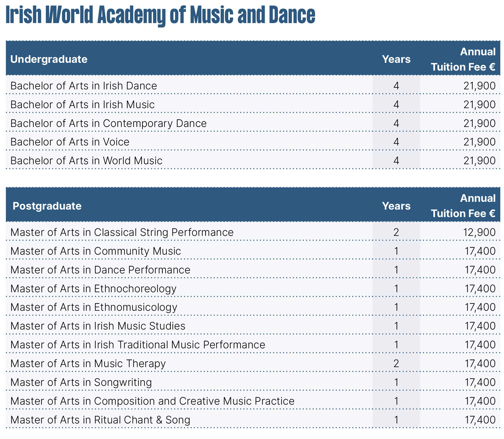This screenshot has height=439, width=504.
Task: Click the years value for Irish Music Studies
Action: pyautogui.click(x=396, y=326)
